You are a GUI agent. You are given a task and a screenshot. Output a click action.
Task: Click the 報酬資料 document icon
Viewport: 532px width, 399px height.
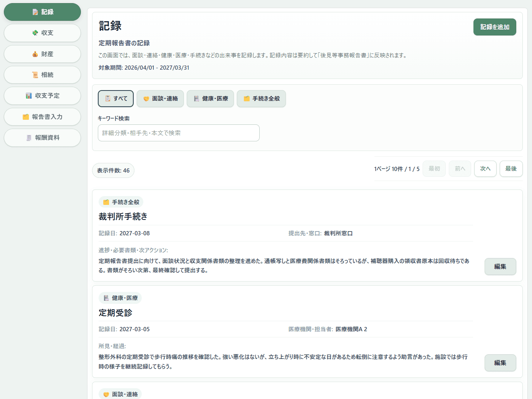[x=29, y=137]
